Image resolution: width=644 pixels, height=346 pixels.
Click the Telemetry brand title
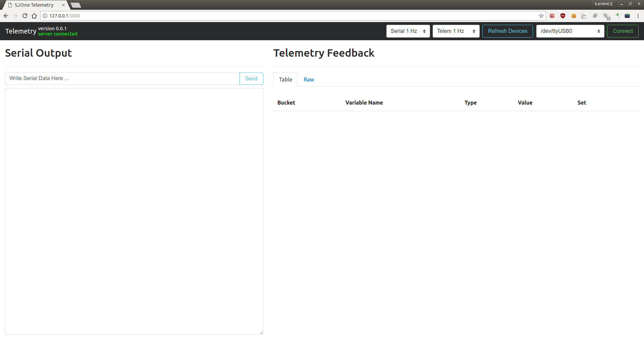point(21,31)
